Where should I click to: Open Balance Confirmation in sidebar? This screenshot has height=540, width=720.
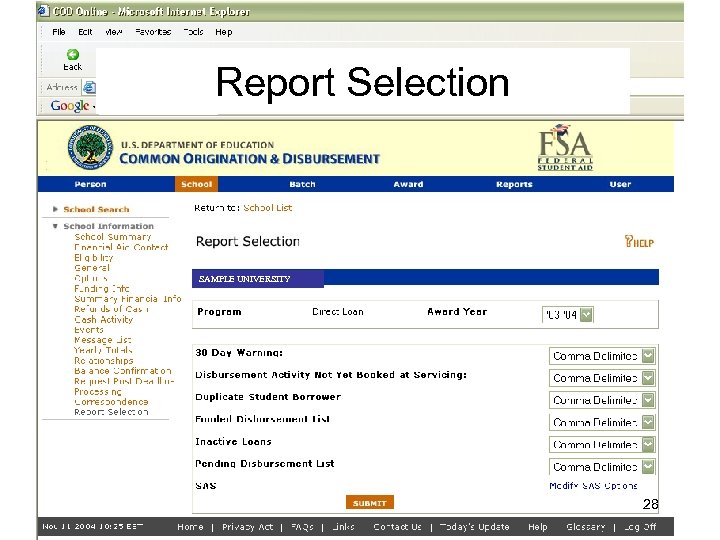[123, 371]
